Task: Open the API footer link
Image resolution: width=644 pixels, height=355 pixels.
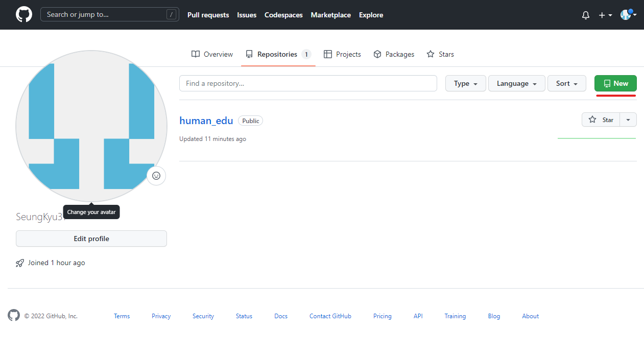Action: tap(418, 316)
